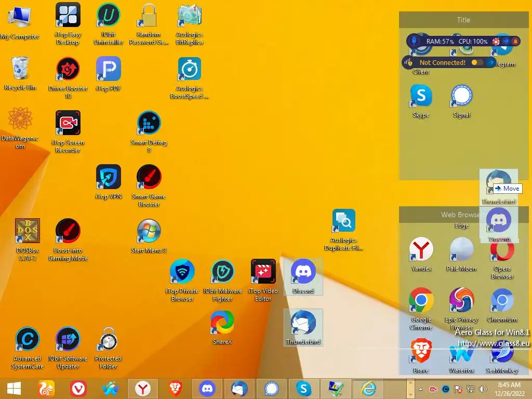Launch Yandex desktop shortcut in Web Browser fence

pos(421,255)
